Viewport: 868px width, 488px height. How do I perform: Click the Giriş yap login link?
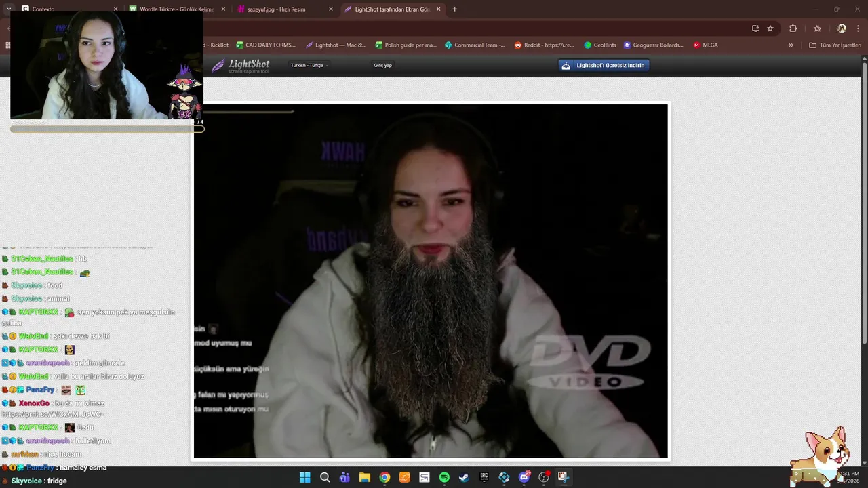382,66
